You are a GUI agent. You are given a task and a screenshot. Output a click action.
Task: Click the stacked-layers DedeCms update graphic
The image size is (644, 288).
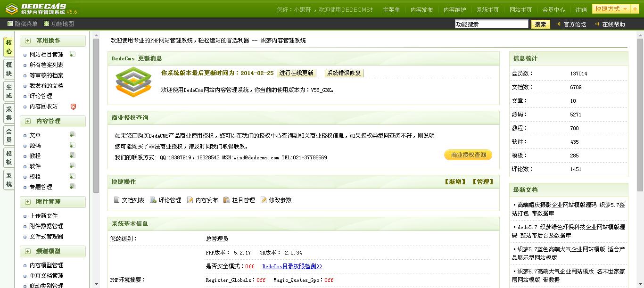(x=134, y=82)
